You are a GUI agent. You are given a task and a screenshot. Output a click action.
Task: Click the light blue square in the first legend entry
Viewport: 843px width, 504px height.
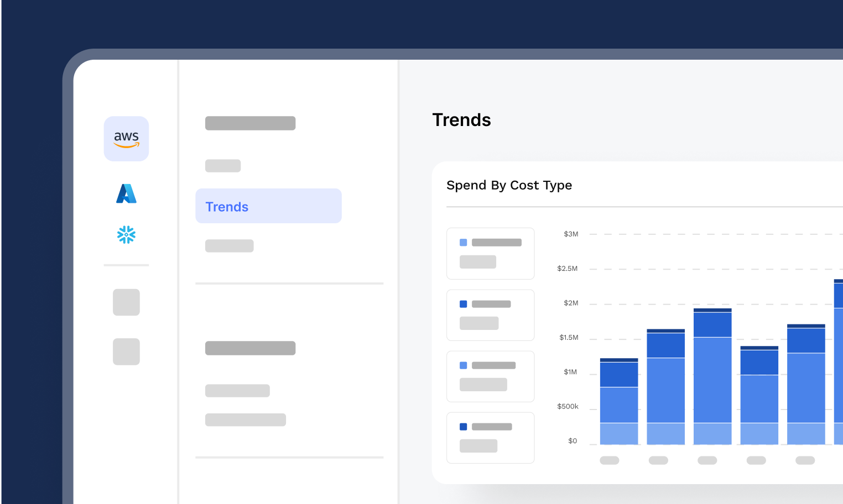(464, 242)
